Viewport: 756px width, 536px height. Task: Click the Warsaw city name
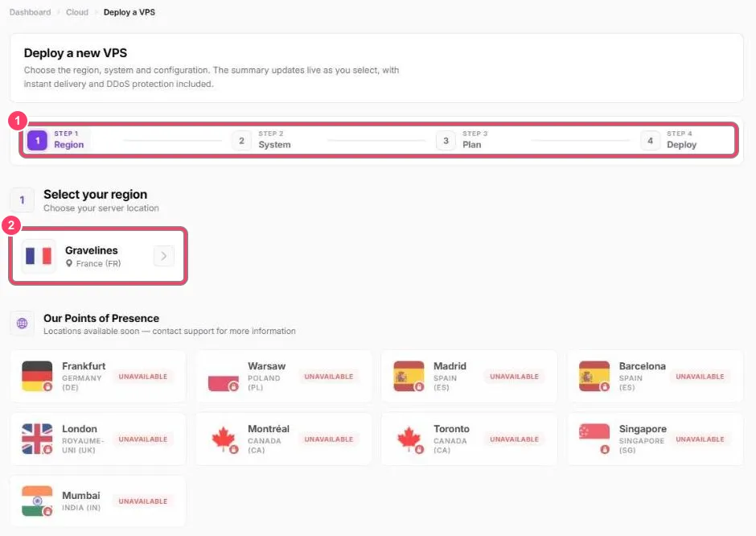[267, 365]
